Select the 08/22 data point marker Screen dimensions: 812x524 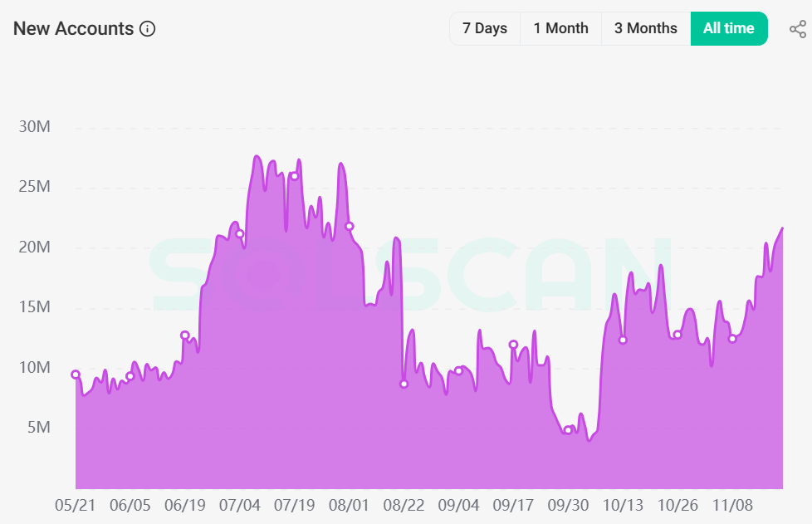point(404,384)
